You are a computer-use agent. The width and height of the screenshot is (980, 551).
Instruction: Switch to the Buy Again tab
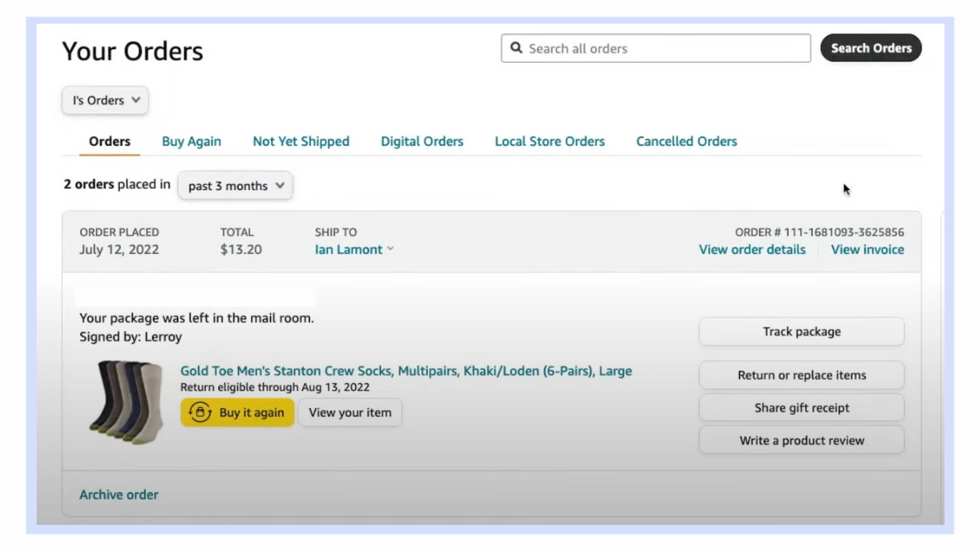click(191, 141)
